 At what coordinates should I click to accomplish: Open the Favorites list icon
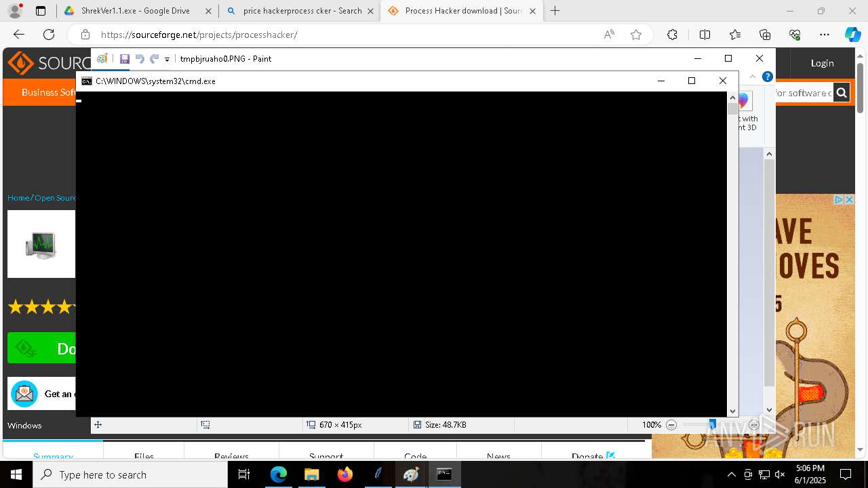pos(735,35)
